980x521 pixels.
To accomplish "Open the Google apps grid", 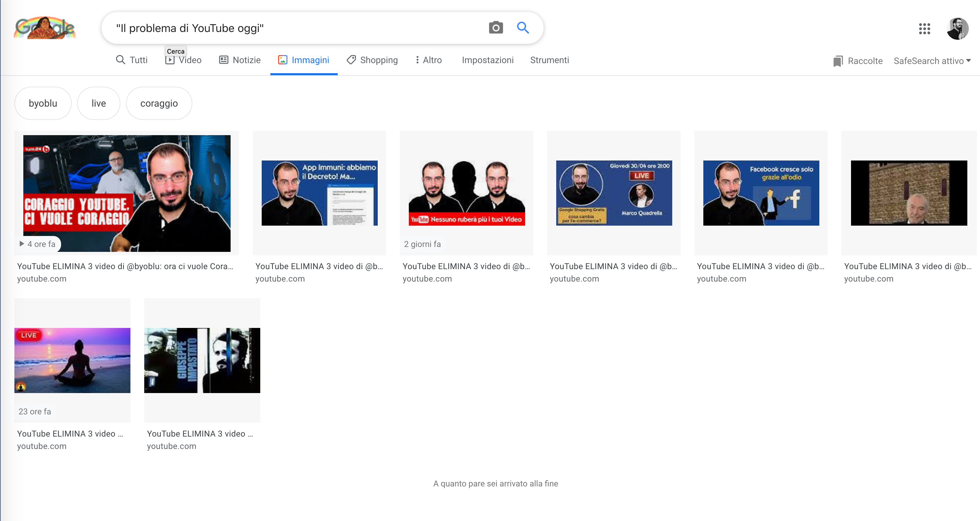I will pos(924,29).
